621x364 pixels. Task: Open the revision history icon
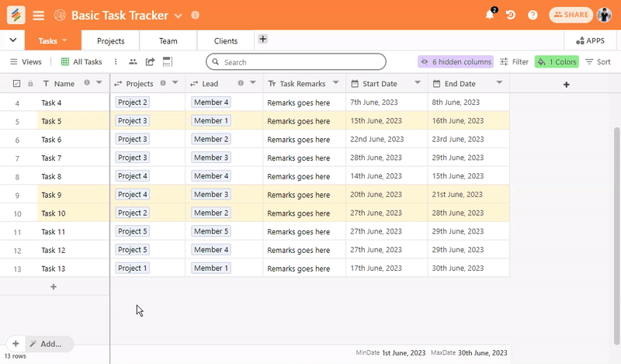pyautogui.click(x=511, y=15)
